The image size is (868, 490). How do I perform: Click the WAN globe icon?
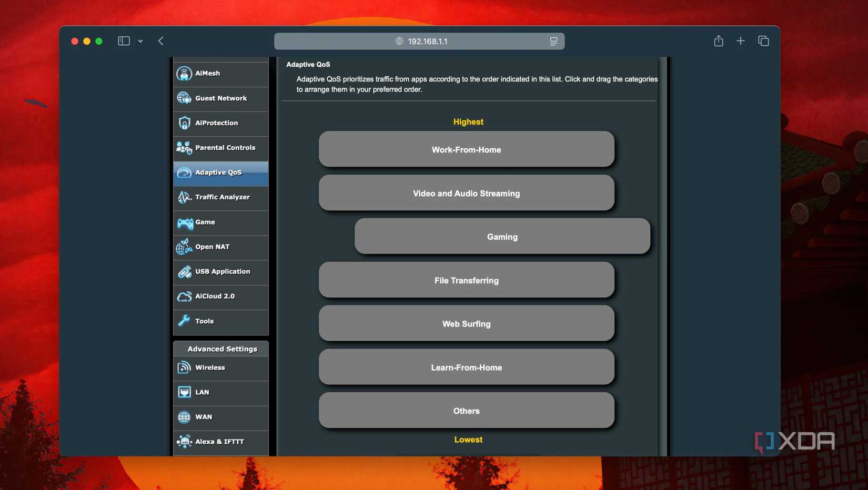click(184, 416)
